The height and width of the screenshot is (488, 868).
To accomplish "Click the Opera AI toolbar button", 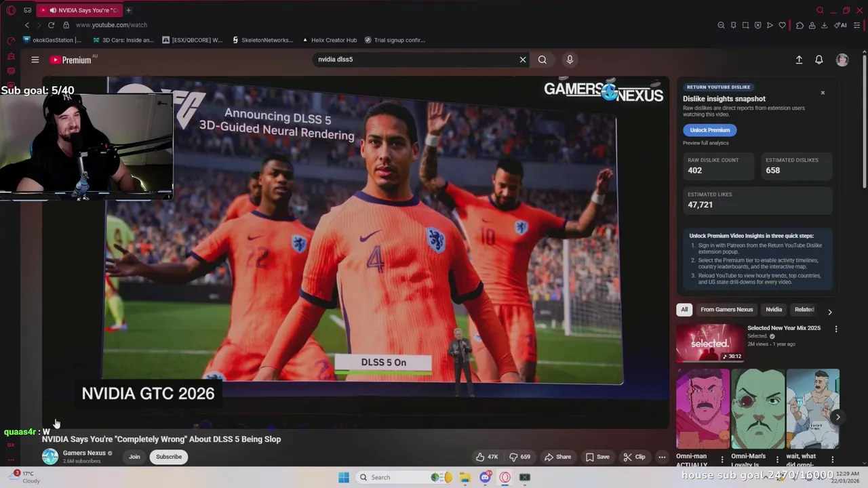I will [x=841, y=25].
